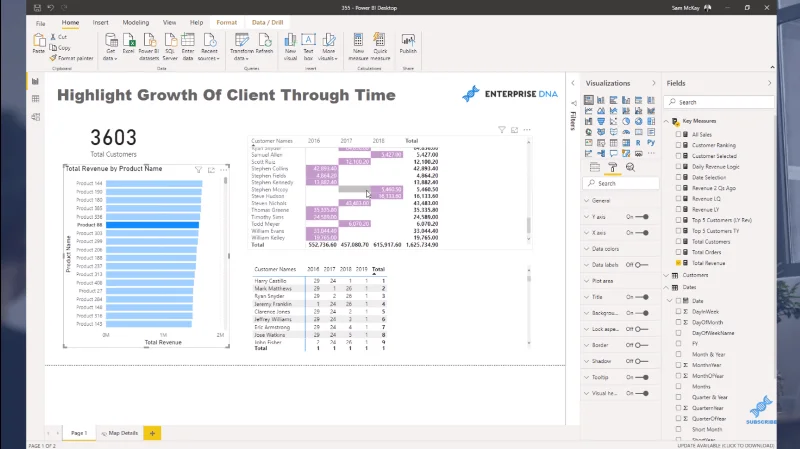Switch to the Data / Drill tab
Viewport: 800px width, 449px height.
(x=267, y=22)
